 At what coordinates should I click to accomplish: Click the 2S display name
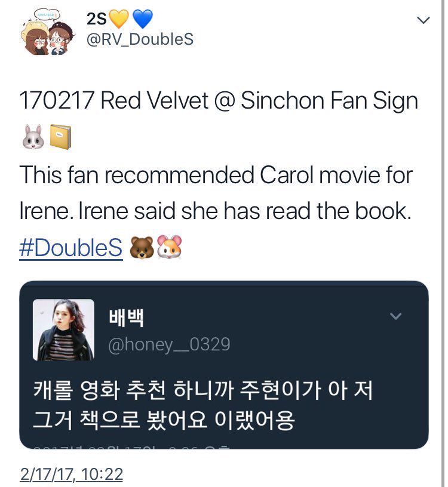96,19
